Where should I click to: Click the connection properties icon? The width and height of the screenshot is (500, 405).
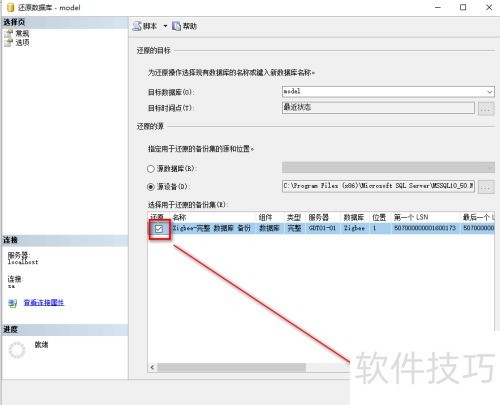(12, 303)
